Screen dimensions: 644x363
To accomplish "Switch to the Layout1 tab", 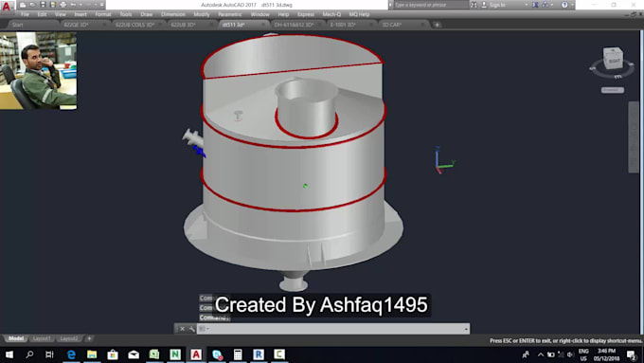I will click(x=42, y=338).
